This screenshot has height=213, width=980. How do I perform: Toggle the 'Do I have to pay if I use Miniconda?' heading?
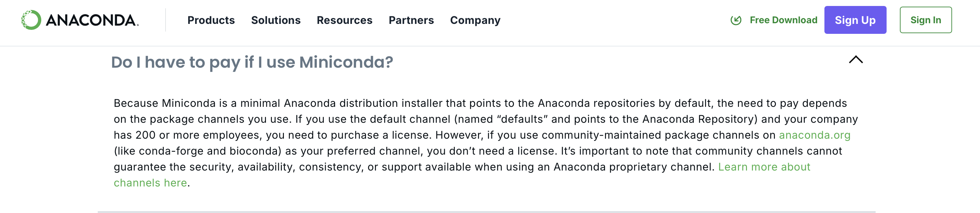pos(252,62)
